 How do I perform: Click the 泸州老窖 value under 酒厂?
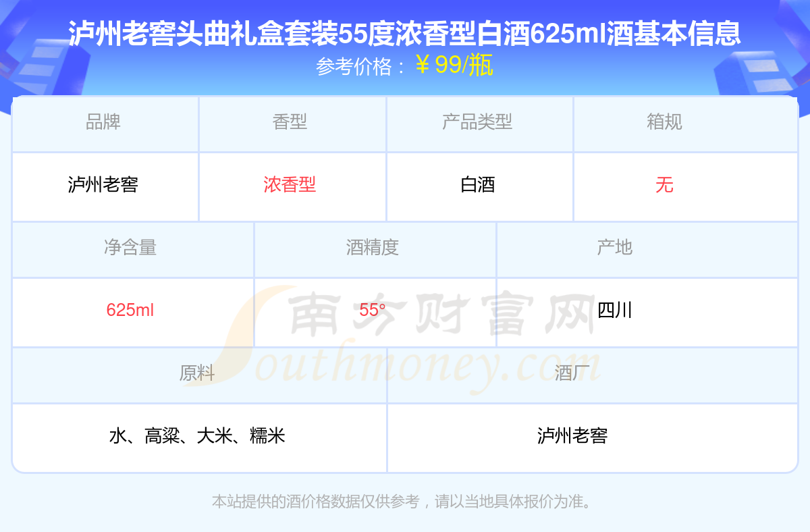coord(572,436)
